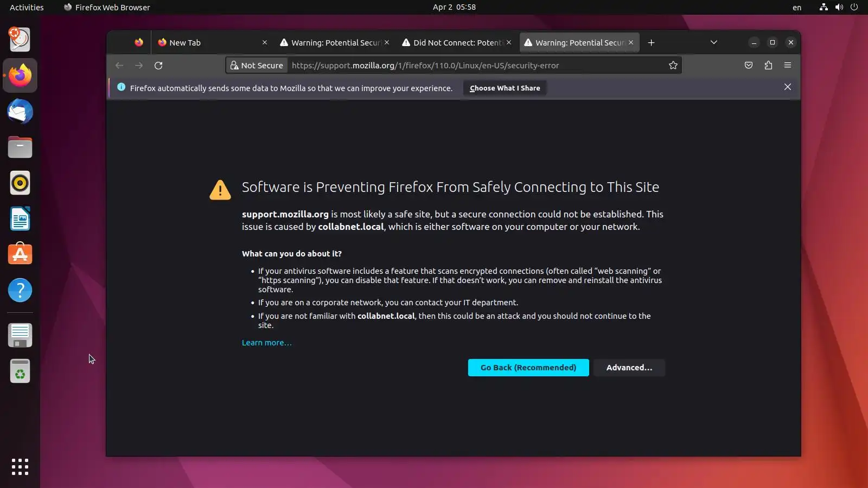Screen dimensions: 868x488
Task: Save page to Pocket
Action: tap(749, 65)
